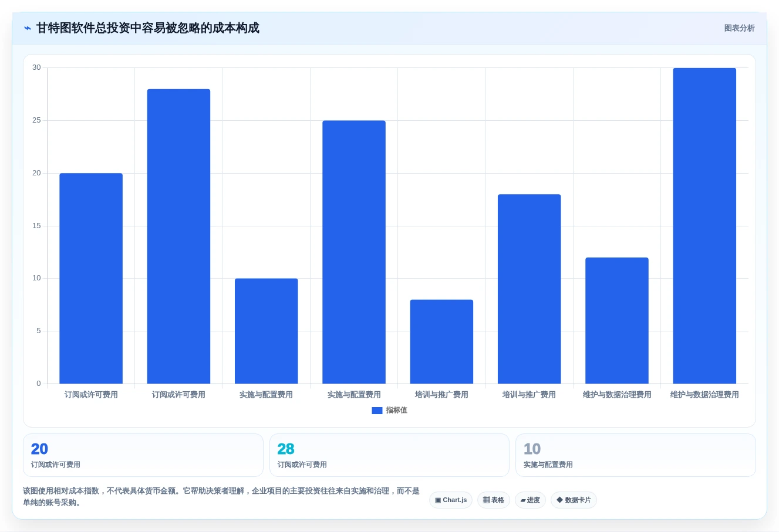Click the diamond icon in the 数据卡片 chip
This screenshot has height=532, width=779.
(x=559, y=500)
